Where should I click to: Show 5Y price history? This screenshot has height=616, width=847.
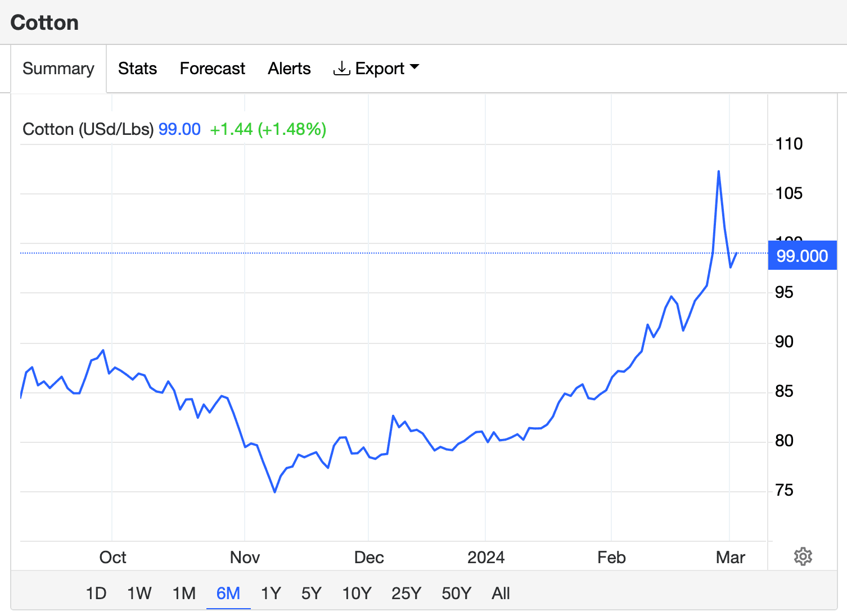311,594
